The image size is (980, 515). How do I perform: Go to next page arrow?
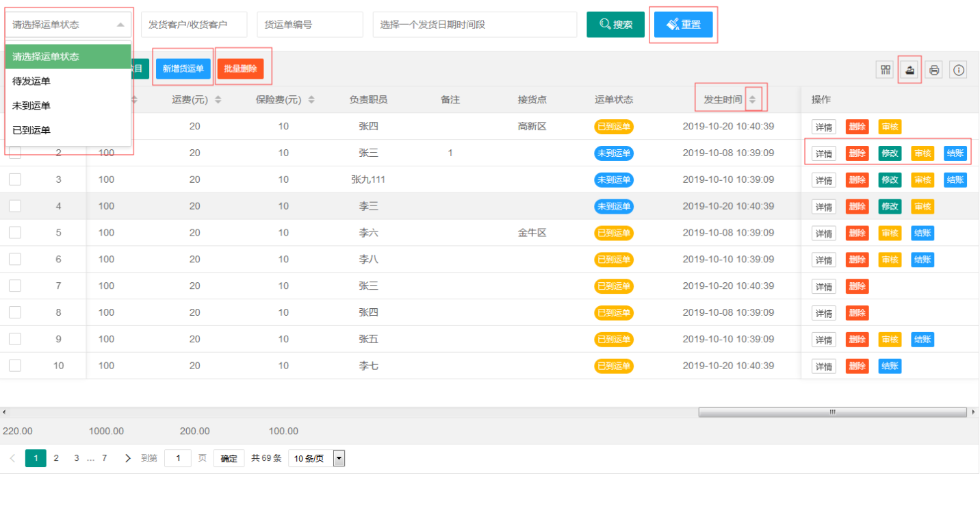(x=127, y=458)
